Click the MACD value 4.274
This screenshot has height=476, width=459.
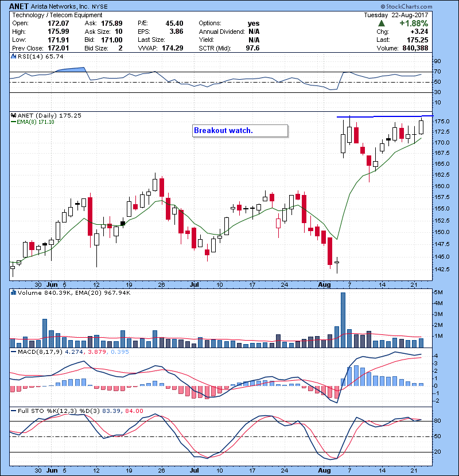[75, 352]
